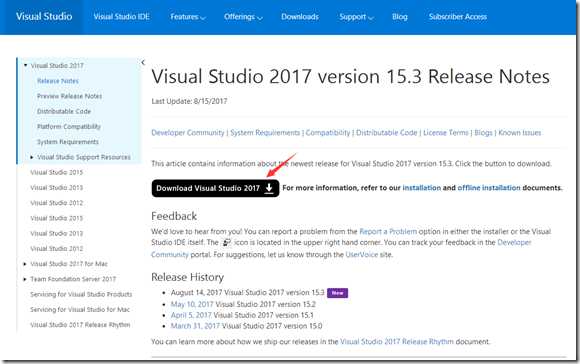Open the offline installation link
The width and height of the screenshot is (580, 364).
[489, 188]
